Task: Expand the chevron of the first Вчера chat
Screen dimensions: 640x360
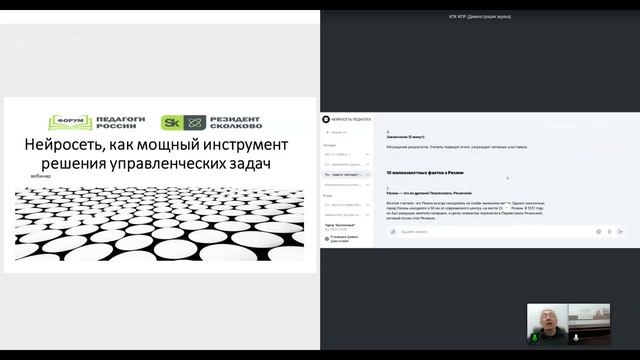Action: (367, 205)
